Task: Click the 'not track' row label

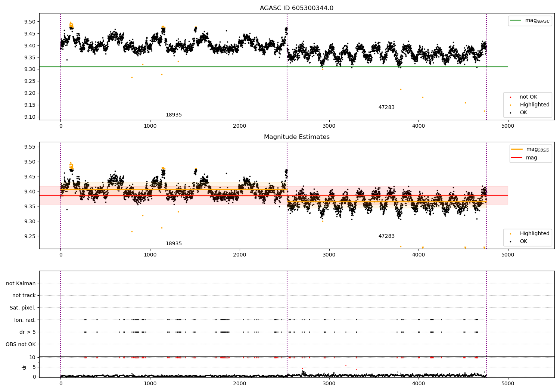Action: [x=24, y=296]
